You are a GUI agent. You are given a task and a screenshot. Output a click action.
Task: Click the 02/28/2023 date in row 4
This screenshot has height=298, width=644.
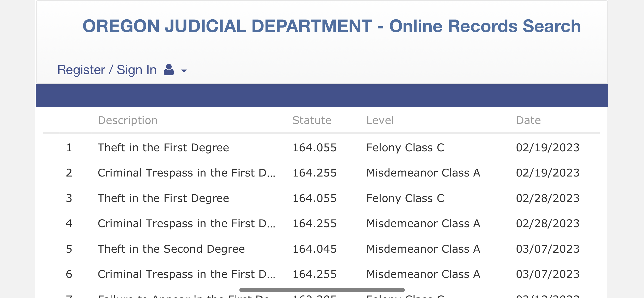tap(548, 223)
